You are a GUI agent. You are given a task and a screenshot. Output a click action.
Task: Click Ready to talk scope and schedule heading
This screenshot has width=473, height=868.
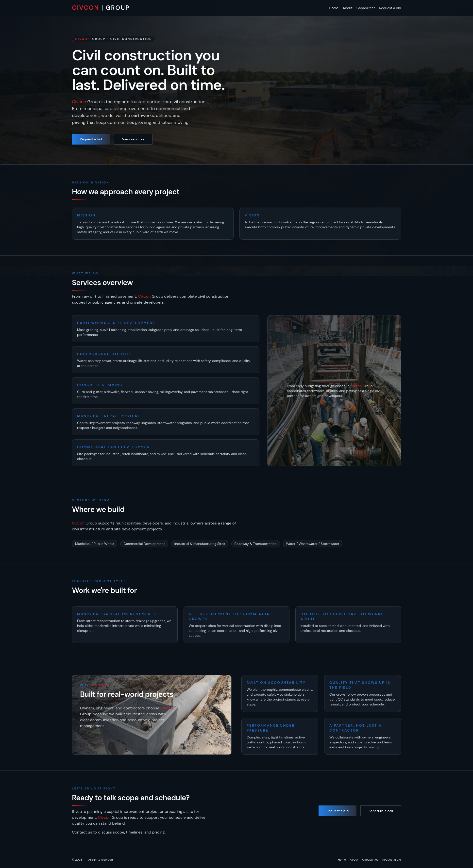[131, 798]
